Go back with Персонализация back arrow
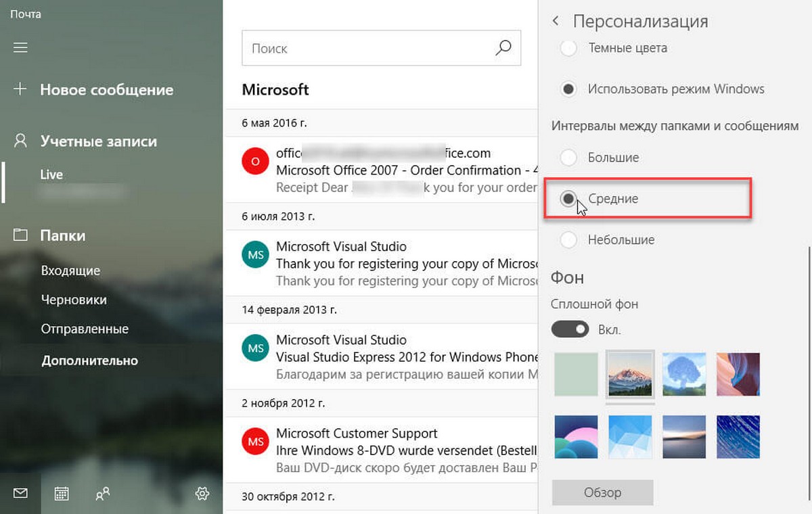812x514 pixels. [556, 21]
